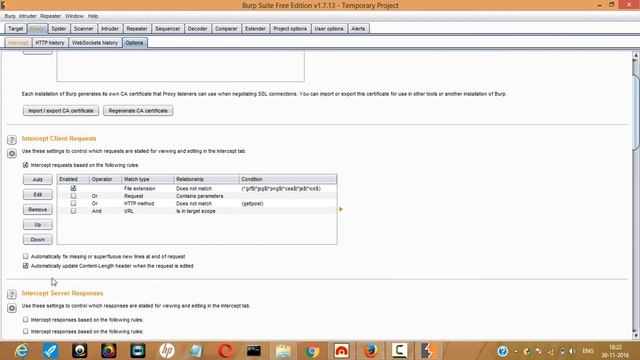
Task: Open Google Chrome from the taskbar
Action: click(312, 351)
